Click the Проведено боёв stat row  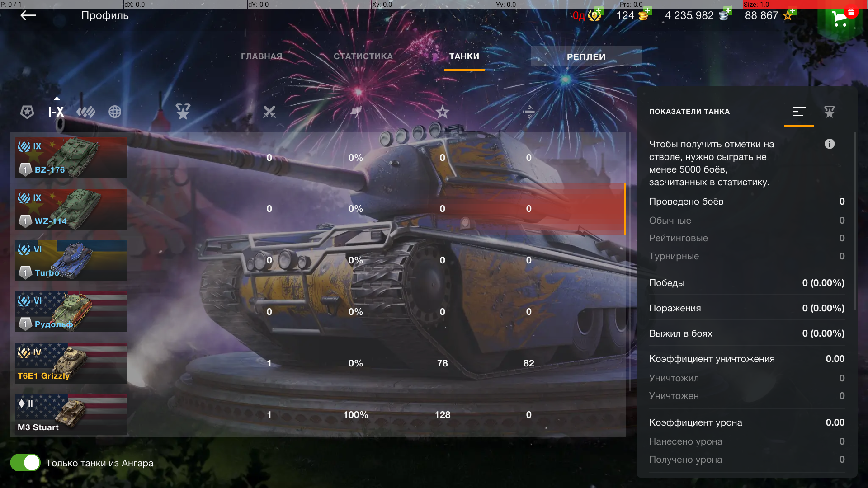point(747,202)
